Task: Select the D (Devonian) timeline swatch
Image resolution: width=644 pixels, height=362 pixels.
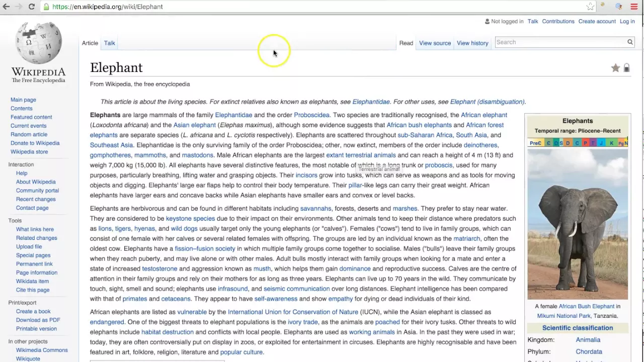Action: 568,143
